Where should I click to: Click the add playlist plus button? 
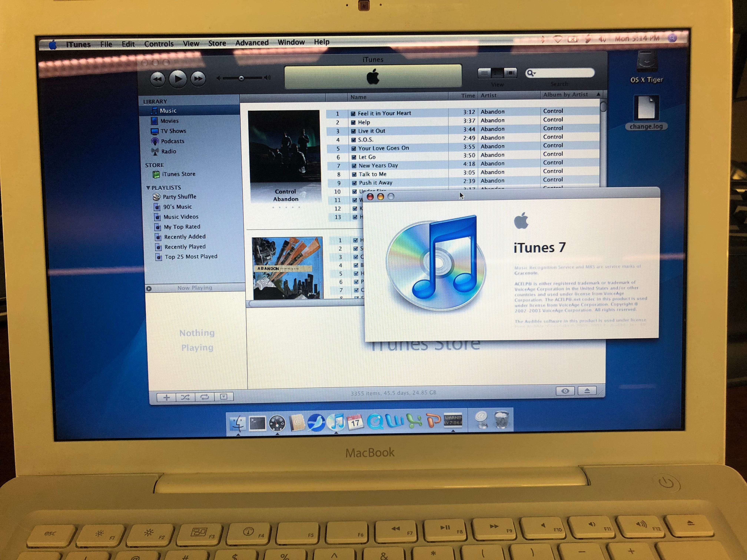(166, 398)
